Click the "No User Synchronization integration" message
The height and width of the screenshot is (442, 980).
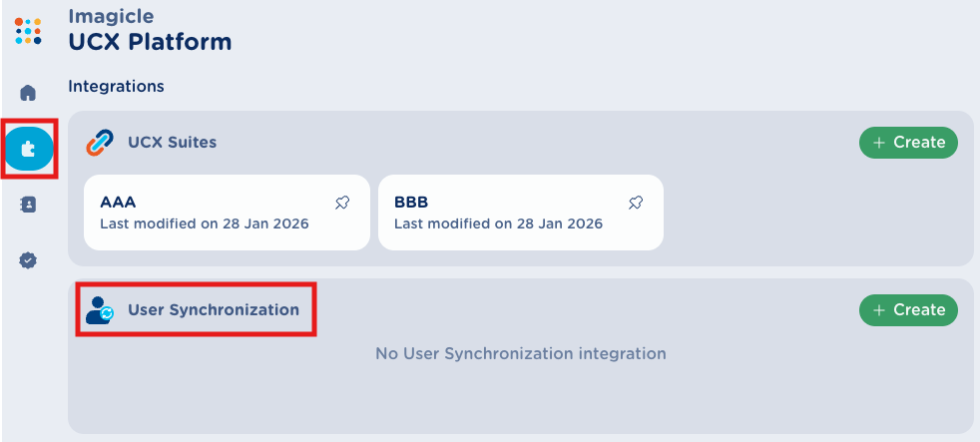(520, 353)
